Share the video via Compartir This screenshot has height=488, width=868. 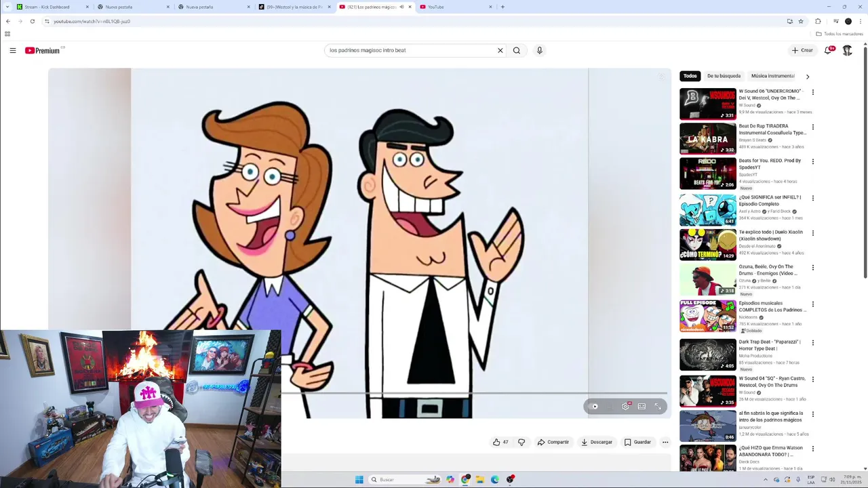(553, 442)
